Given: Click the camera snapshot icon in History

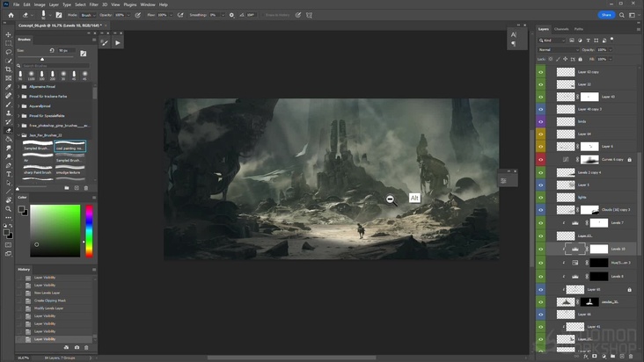Looking at the screenshot, I should point(77,347).
